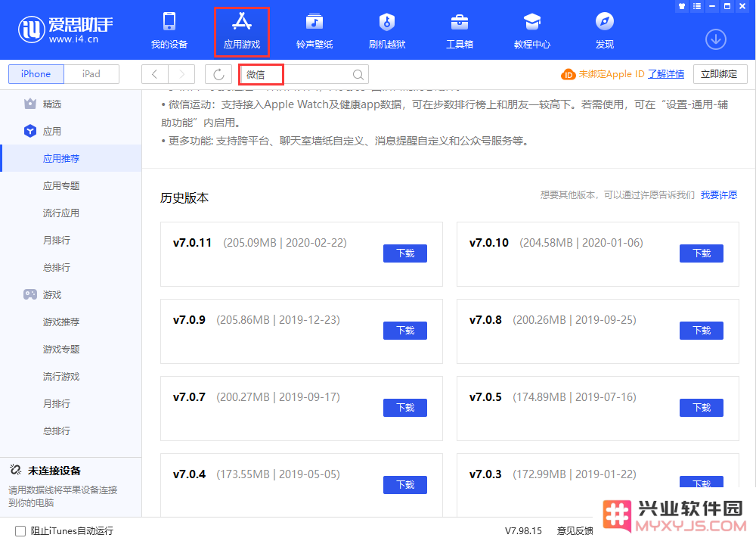The height and width of the screenshot is (544, 756).
Task: Click 立即绑定 button
Action: [720, 74]
